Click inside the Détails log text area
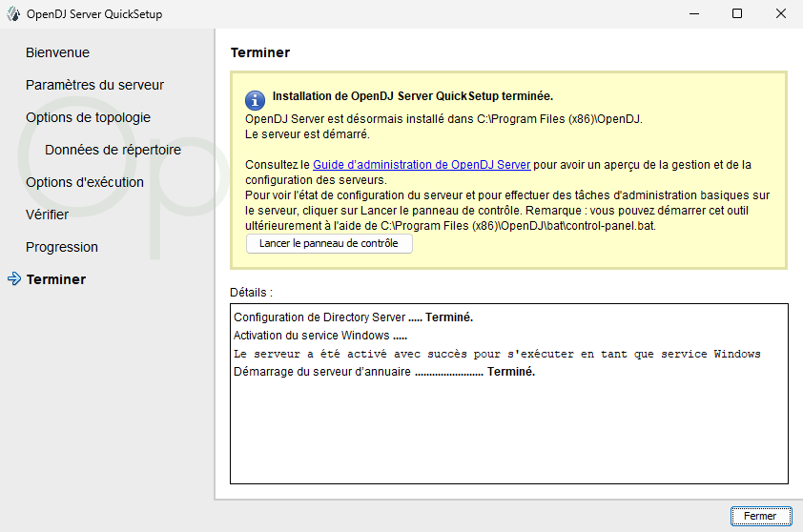Screen dimensions: 803x532 click(508, 429)
